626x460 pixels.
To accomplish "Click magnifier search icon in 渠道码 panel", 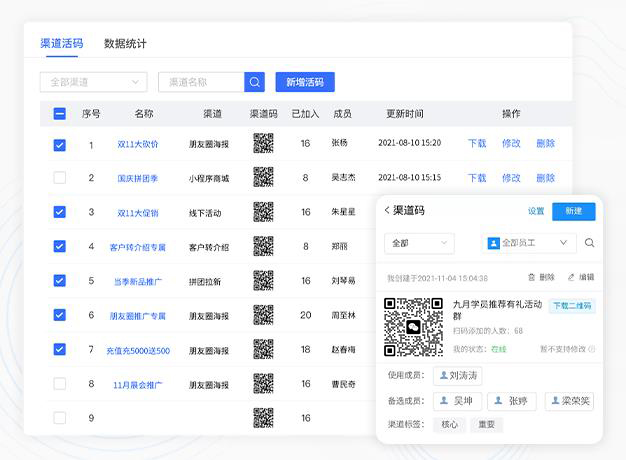I will (589, 243).
